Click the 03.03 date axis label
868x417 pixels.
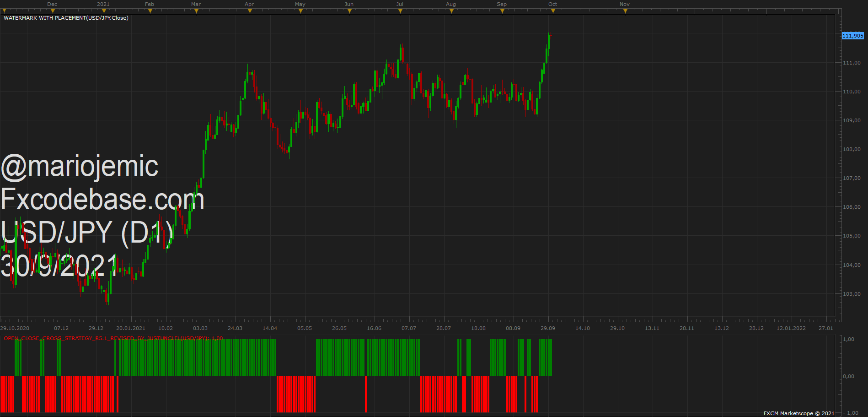pos(200,328)
